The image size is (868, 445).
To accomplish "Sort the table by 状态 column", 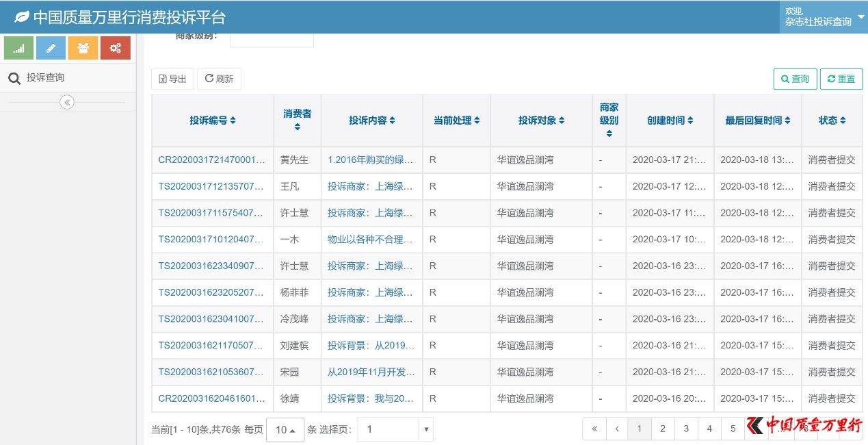I will [x=832, y=120].
